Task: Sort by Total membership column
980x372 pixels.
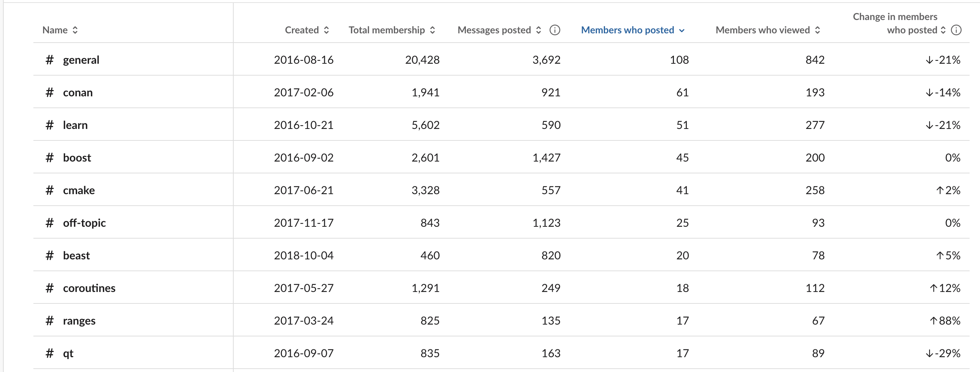Action: coord(392,30)
